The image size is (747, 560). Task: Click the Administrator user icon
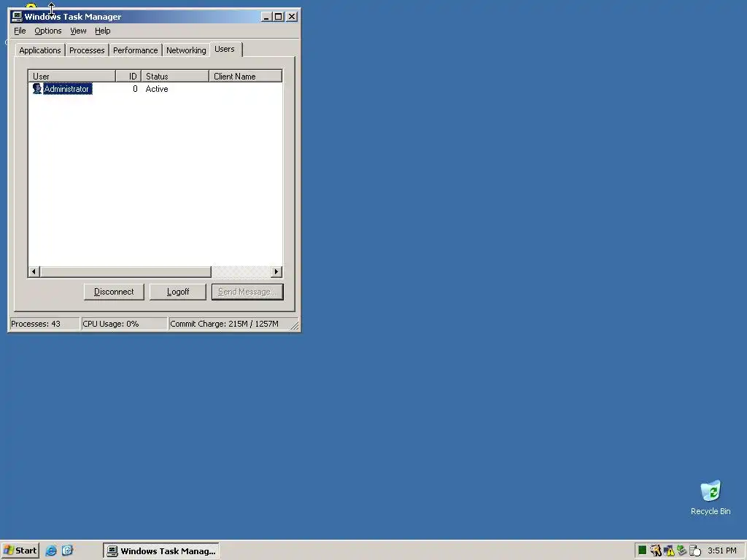pyautogui.click(x=37, y=89)
